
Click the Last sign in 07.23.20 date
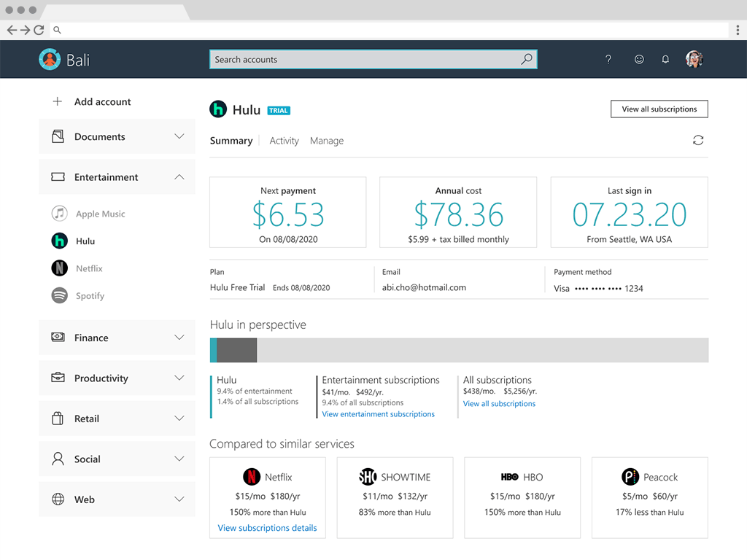click(630, 214)
